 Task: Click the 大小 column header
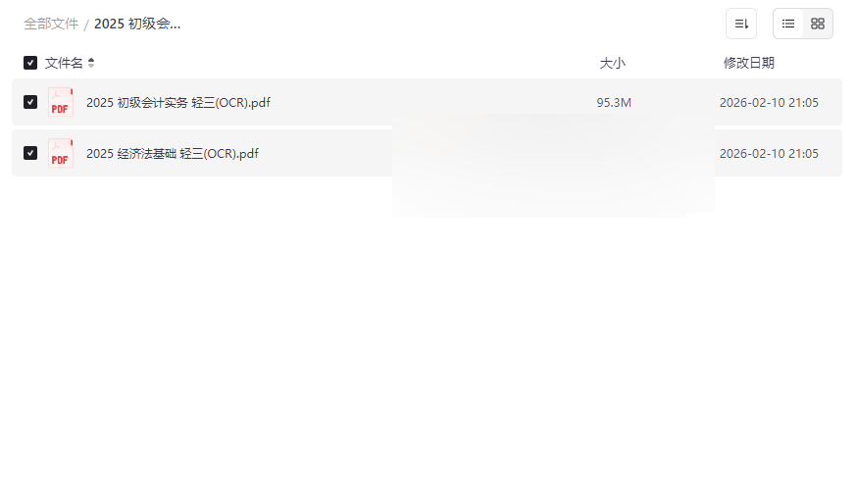[612, 63]
